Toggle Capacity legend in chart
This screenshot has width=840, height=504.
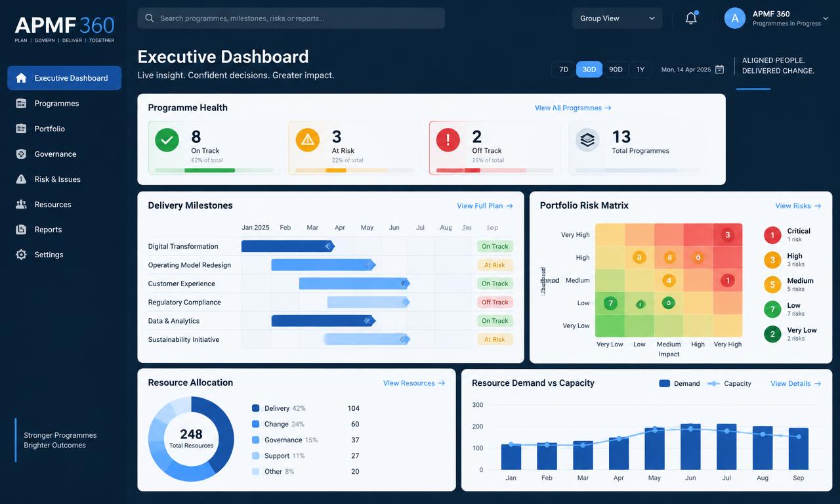click(730, 384)
